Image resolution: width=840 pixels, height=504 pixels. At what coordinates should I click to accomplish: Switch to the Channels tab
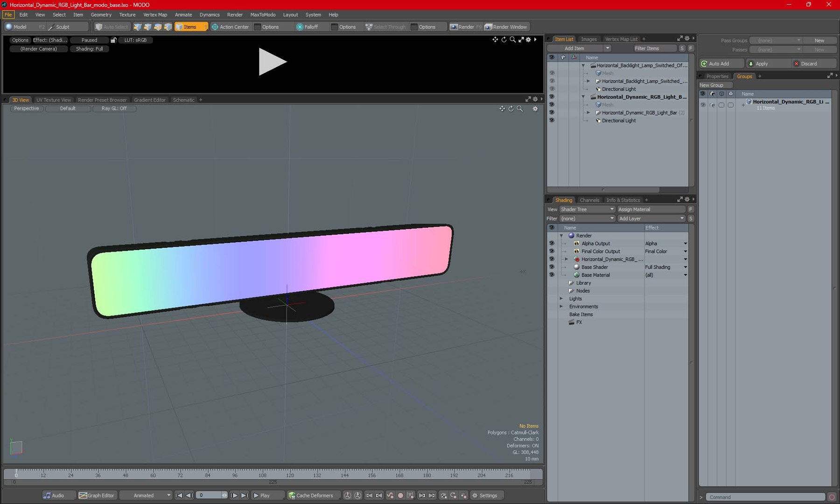[589, 200]
